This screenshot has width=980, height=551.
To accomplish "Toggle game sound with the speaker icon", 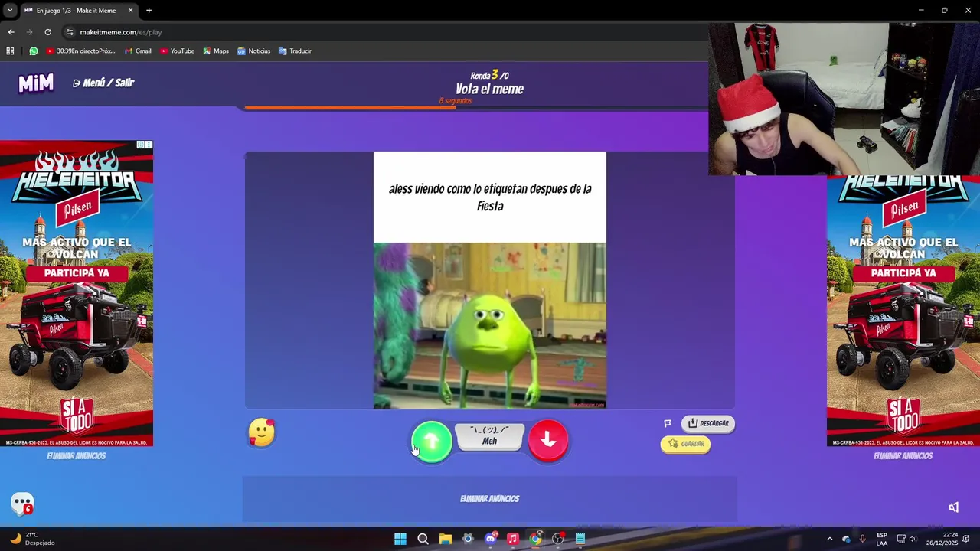I will [x=953, y=507].
